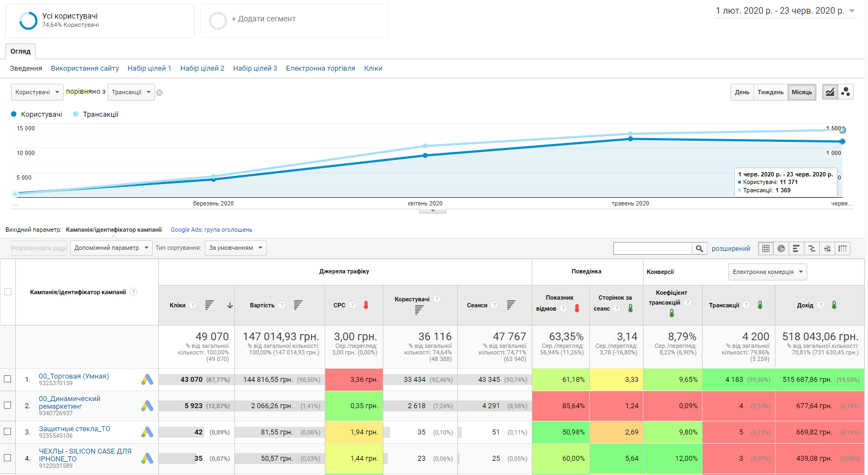The image size is (868, 475).
Task: Select the line chart view icon
Action: 830,92
